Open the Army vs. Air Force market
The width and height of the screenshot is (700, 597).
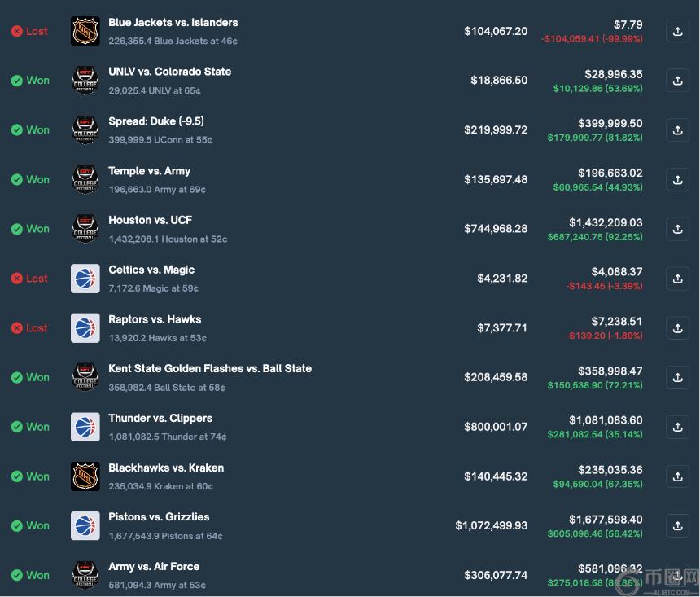click(x=154, y=567)
